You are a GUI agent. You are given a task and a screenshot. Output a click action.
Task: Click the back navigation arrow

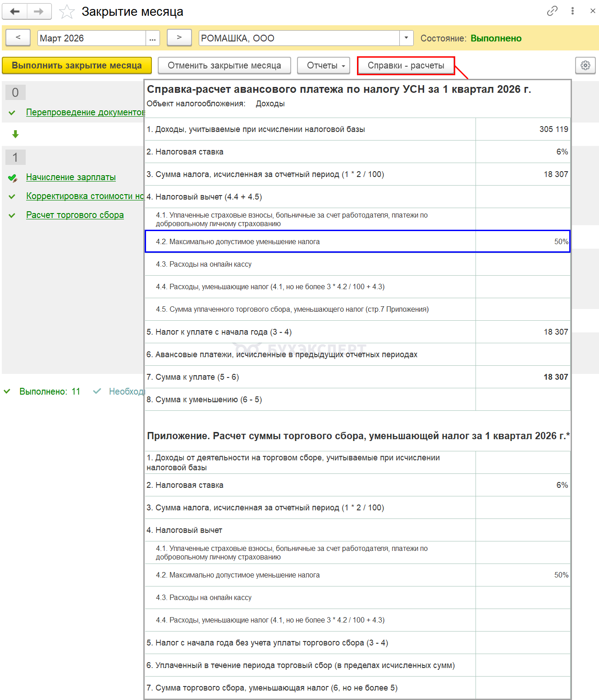point(15,12)
